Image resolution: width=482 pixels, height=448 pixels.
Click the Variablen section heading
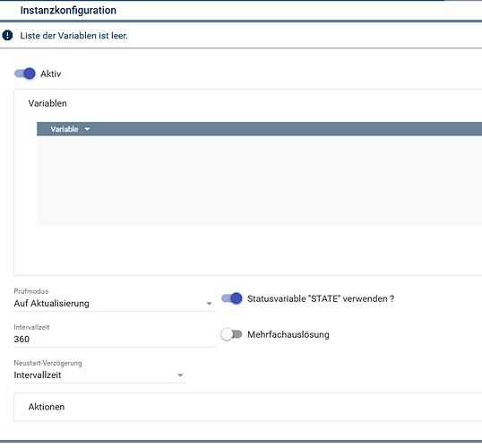coord(47,103)
